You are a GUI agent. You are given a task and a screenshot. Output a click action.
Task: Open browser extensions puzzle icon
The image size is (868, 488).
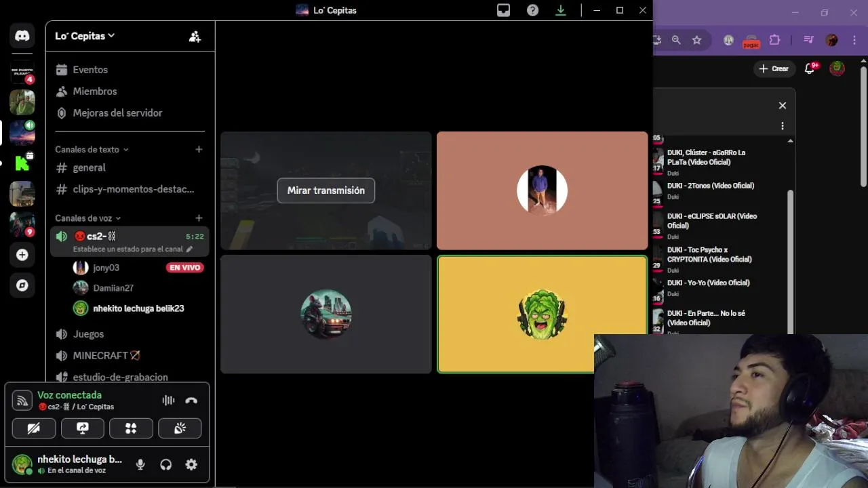[x=774, y=40]
